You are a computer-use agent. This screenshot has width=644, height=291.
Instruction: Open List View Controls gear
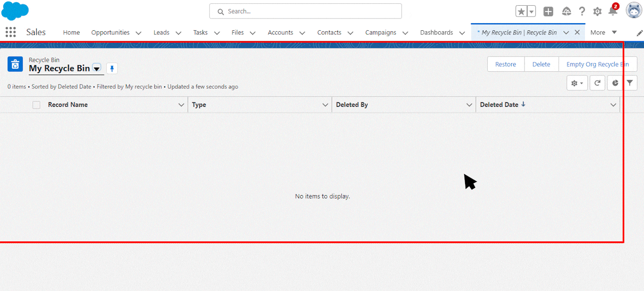pyautogui.click(x=577, y=83)
